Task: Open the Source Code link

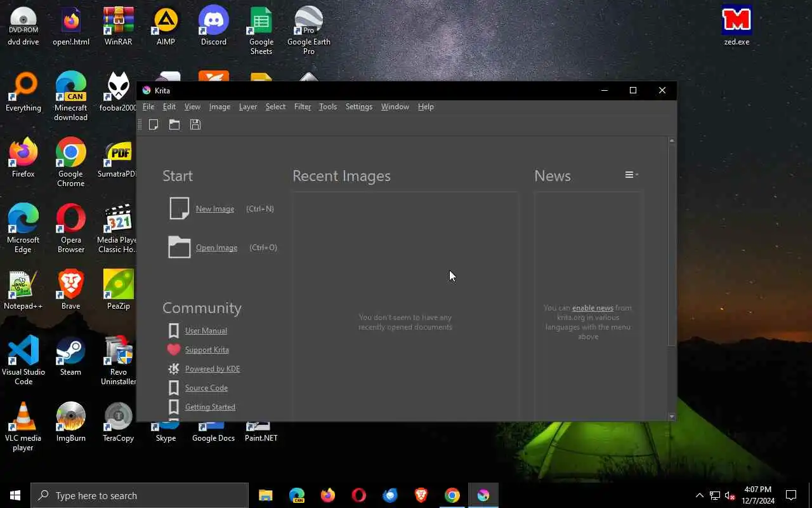Action: pyautogui.click(x=206, y=388)
